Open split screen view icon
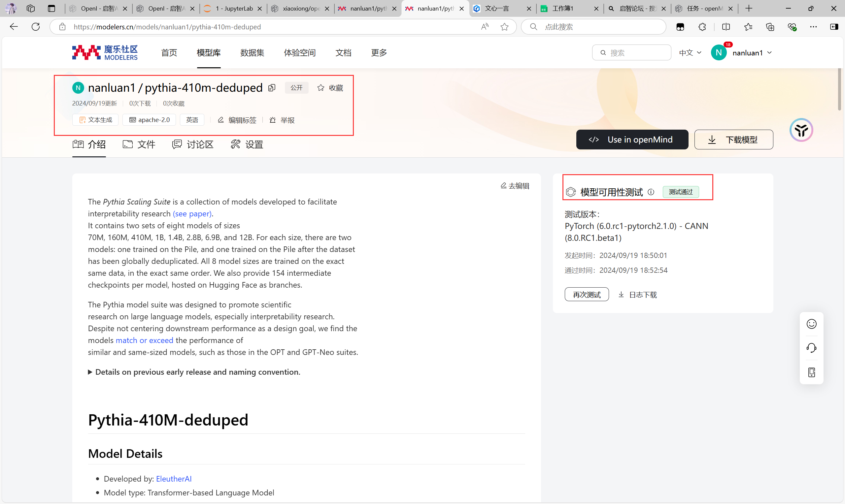The width and height of the screenshot is (845, 504). pos(726,27)
